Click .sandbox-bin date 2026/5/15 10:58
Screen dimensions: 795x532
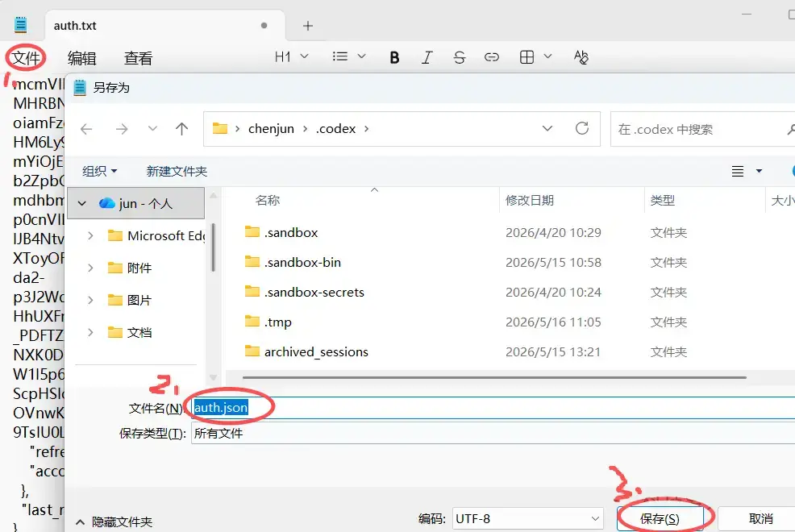coord(553,263)
